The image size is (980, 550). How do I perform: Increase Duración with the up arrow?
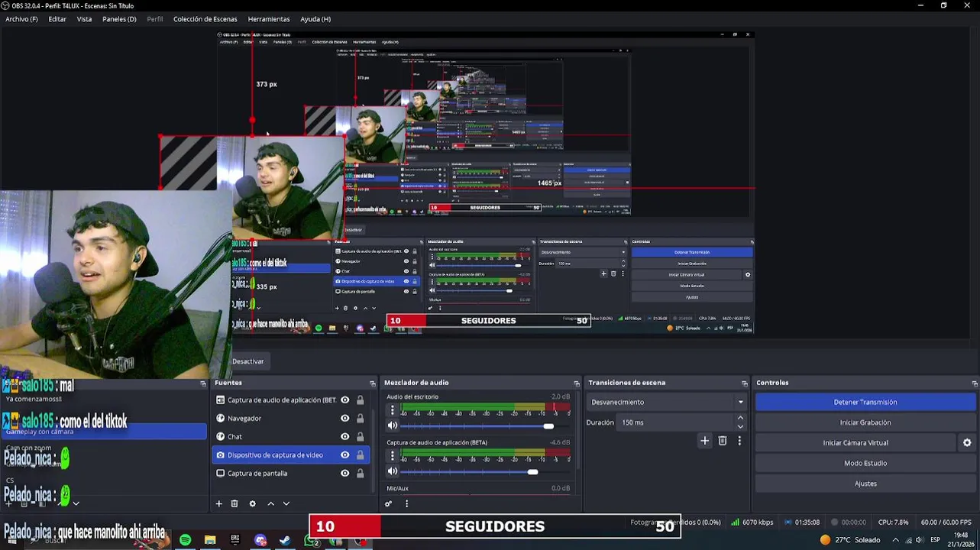click(x=740, y=418)
